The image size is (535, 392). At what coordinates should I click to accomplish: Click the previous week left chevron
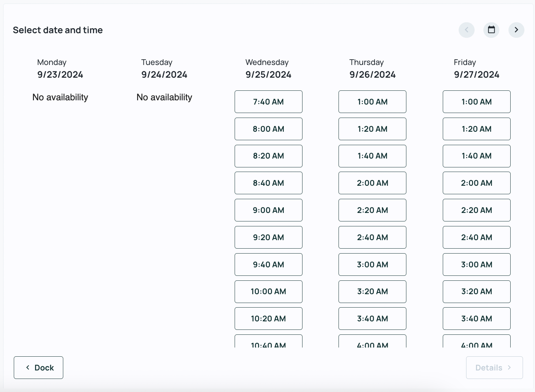point(466,30)
